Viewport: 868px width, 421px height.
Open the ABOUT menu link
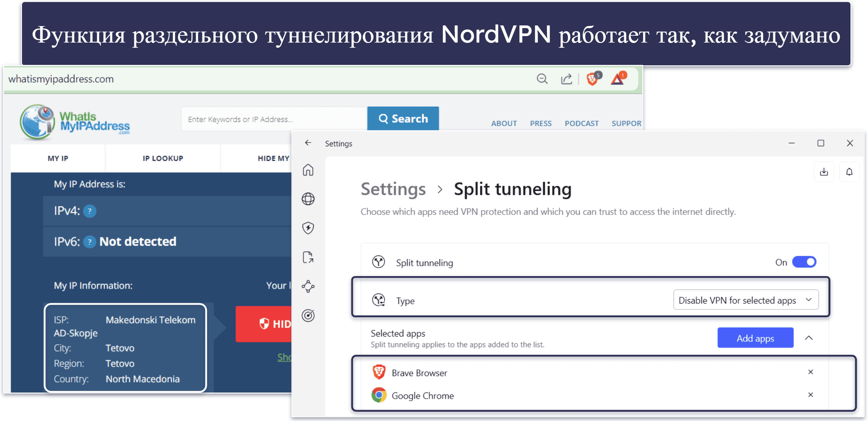pos(504,123)
